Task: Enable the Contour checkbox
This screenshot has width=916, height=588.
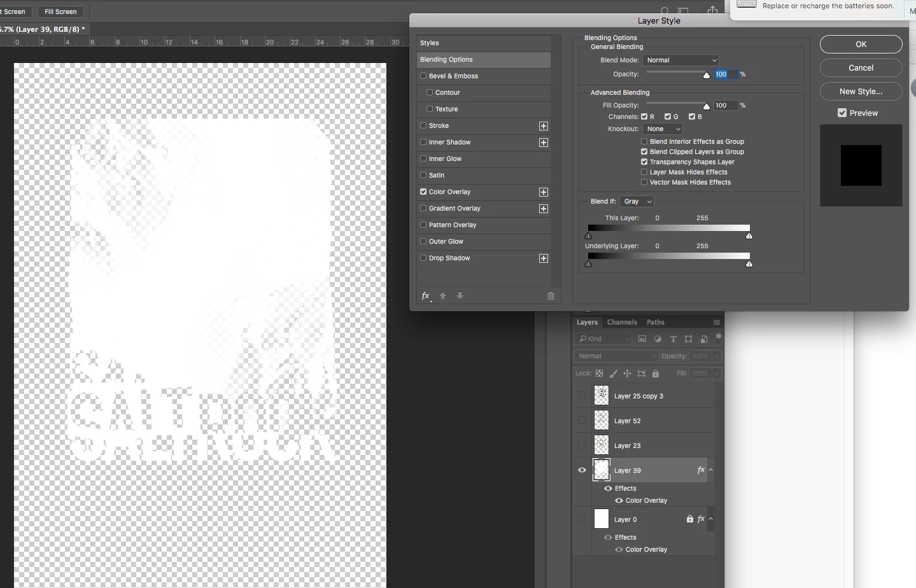Action: 430,92
